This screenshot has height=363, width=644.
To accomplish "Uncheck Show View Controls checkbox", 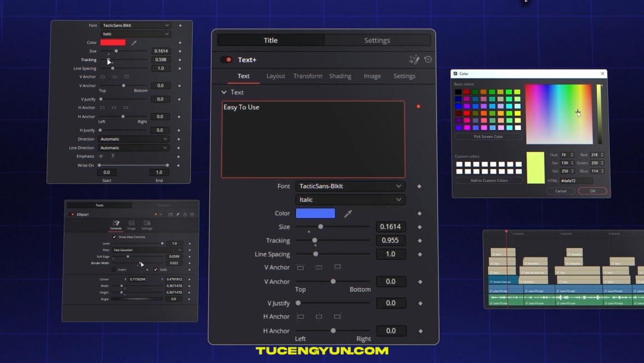I will 115,237.
